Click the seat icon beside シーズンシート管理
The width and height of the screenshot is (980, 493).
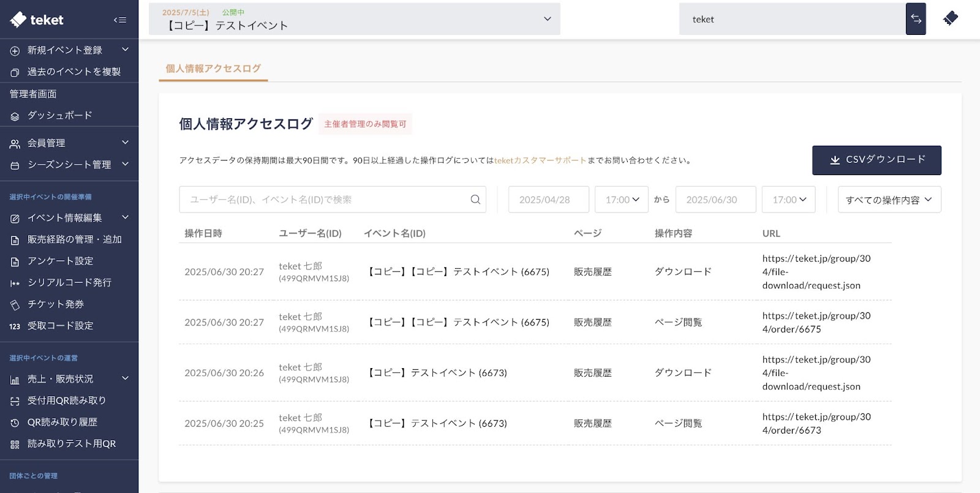15,165
